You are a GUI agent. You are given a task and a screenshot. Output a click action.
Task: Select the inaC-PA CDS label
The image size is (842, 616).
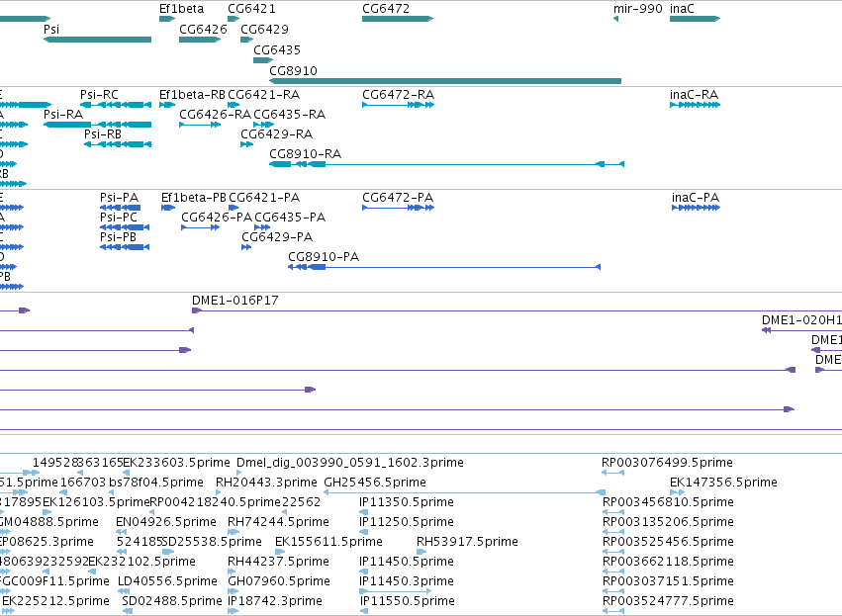pos(696,198)
